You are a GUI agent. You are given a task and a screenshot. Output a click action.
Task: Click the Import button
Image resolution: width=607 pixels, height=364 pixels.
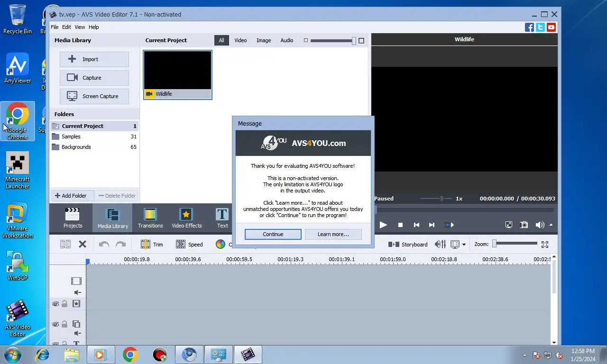(94, 59)
